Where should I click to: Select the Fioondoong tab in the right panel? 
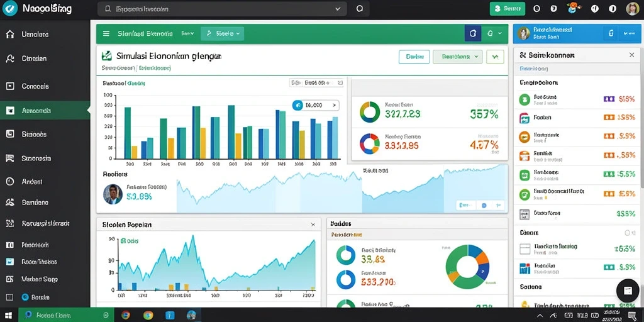point(534,69)
